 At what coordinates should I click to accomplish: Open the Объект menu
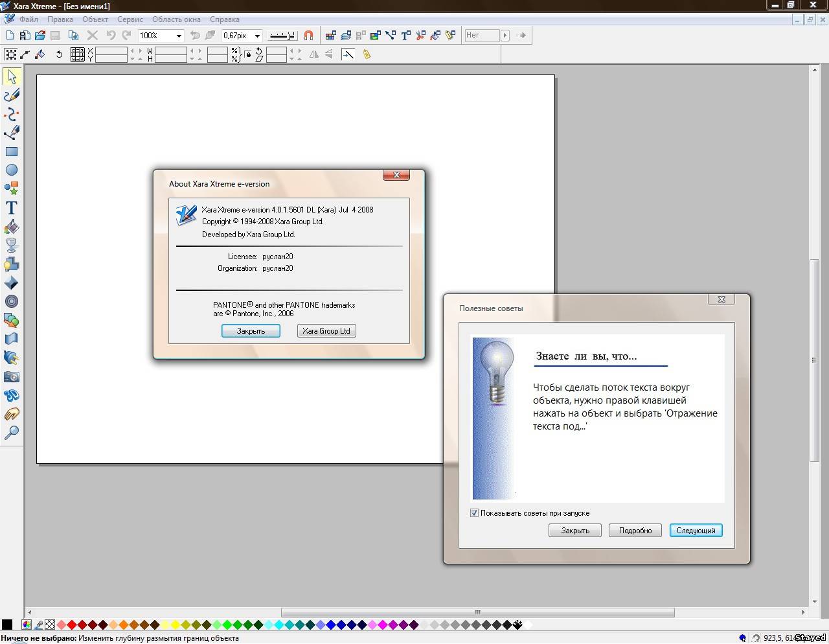tap(95, 19)
